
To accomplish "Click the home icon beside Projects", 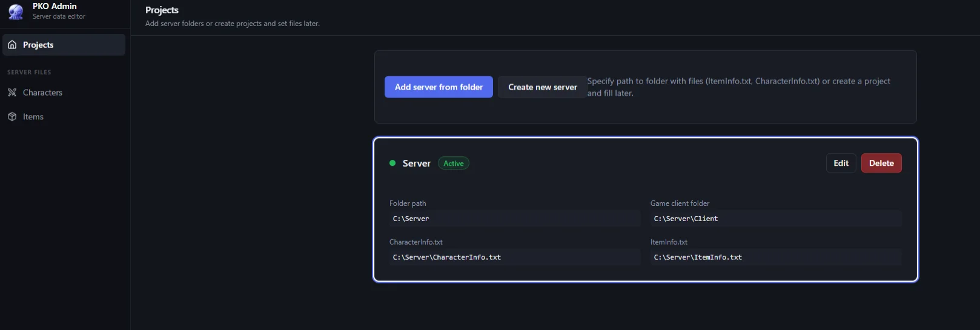I will point(12,45).
